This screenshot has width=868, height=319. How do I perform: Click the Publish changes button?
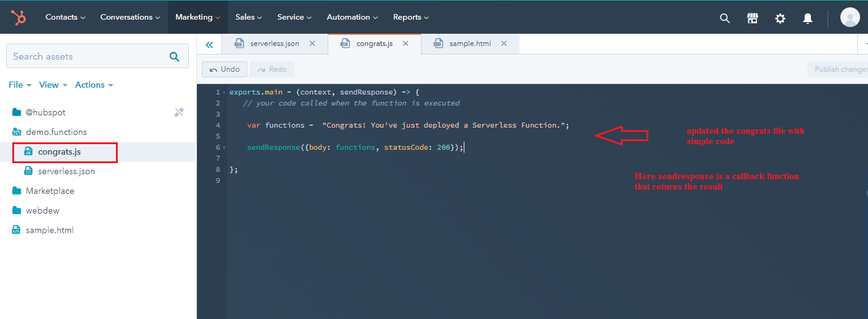click(839, 69)
